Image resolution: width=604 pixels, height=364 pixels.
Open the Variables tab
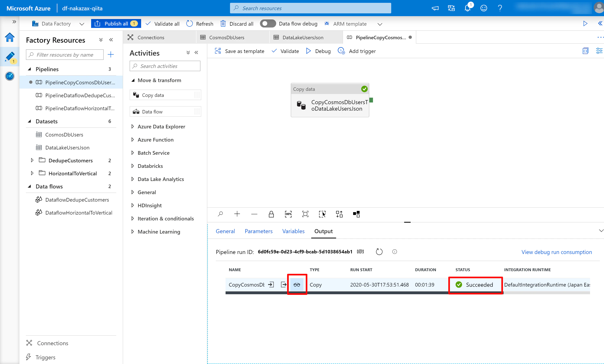293,231
